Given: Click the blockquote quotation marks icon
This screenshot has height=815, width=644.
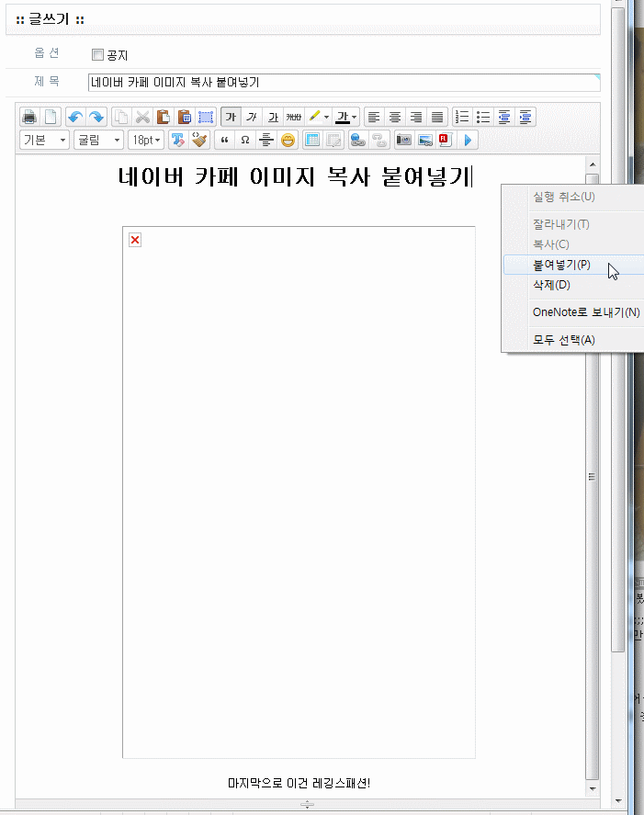Looking at the screenshot, I should (224, 141).
